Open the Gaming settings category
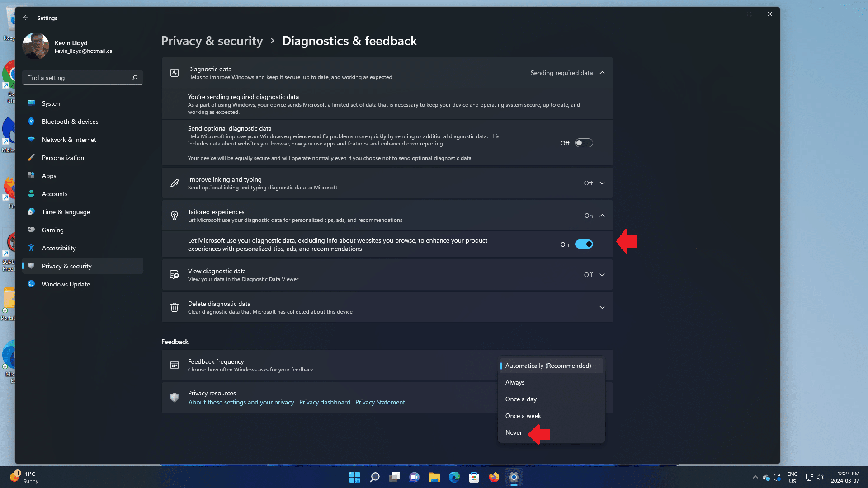This screenshot has width=868, height=488. [53, 230]
